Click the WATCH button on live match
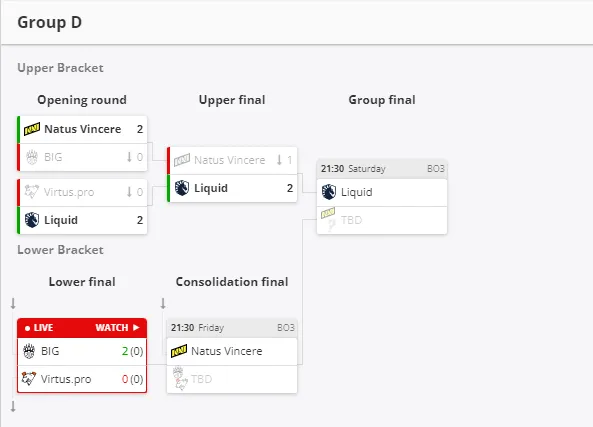The height and width of the screenshot is (427, 593). pyautogui.click(x=117, y=328)
